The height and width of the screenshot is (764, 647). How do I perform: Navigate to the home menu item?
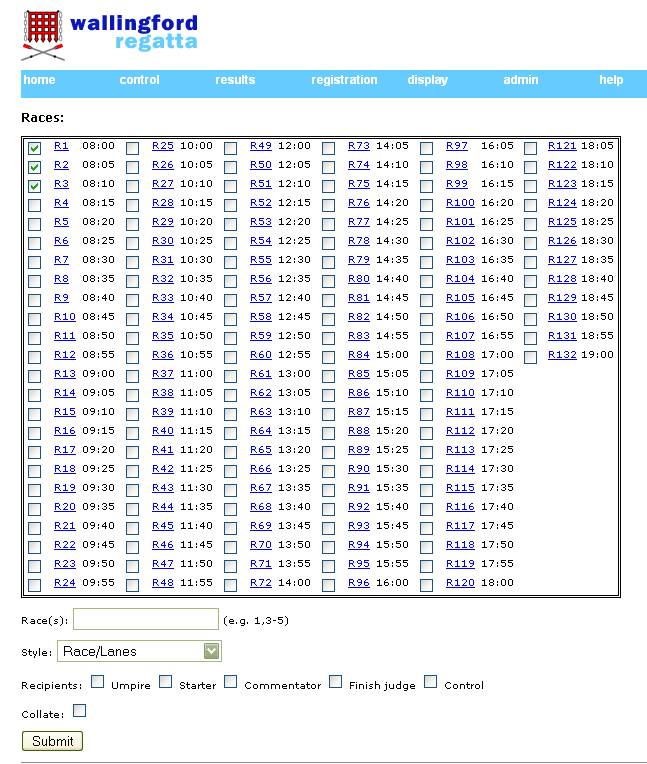click(x=39, y=80)
